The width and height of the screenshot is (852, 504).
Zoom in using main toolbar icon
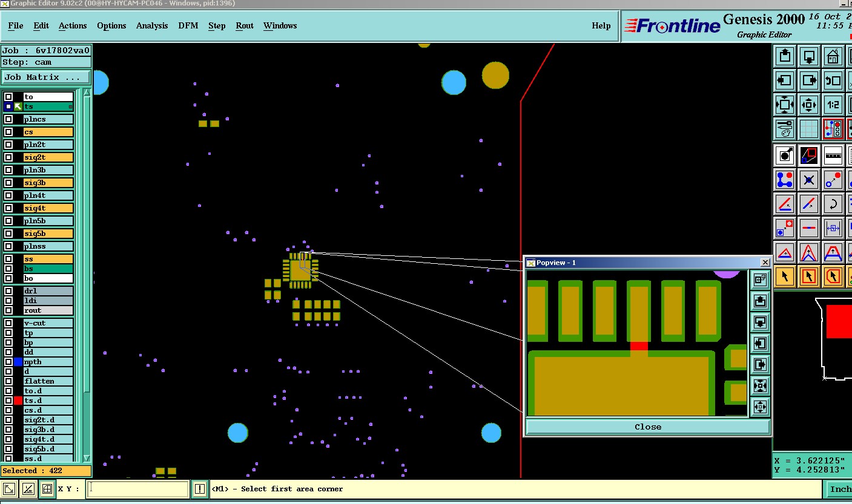785,105
